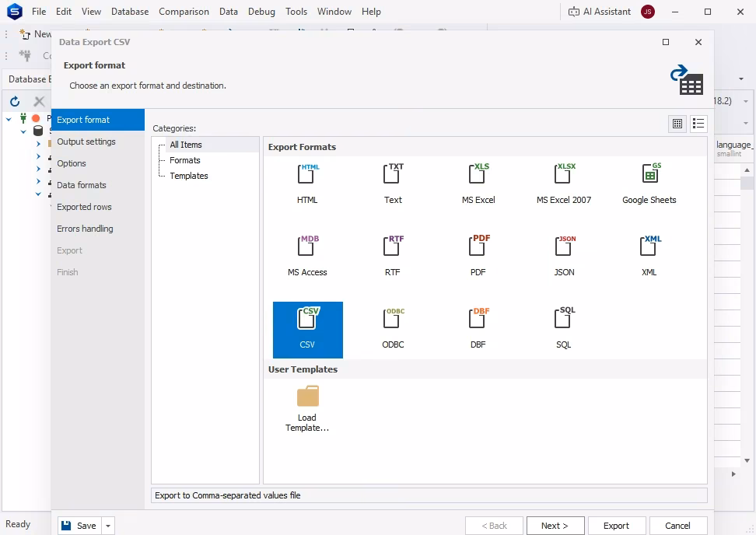Image resolution: width=756 pixels, height=535 pixels.
Task: Open the Load Template folder
Action: click(307, 407)
